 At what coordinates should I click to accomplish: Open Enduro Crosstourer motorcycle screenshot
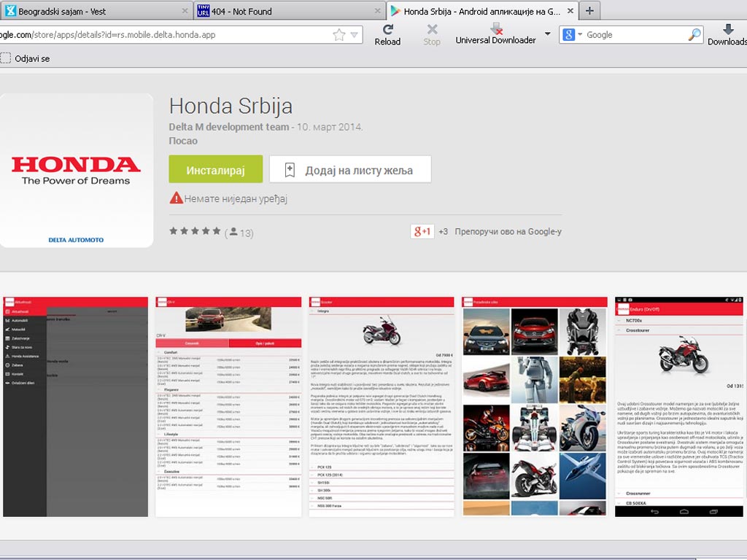(x=679, y=407)
